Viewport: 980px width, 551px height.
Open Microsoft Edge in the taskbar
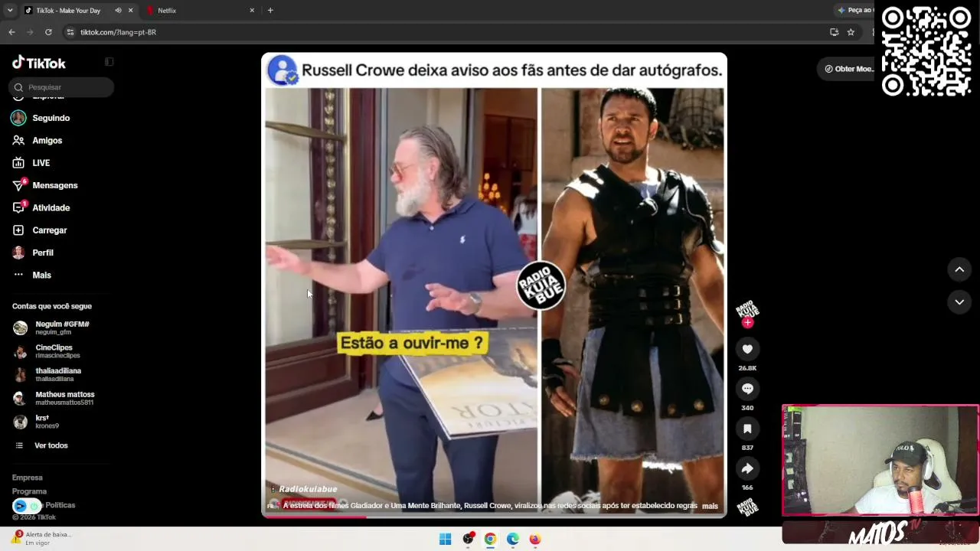click(513, 539)
